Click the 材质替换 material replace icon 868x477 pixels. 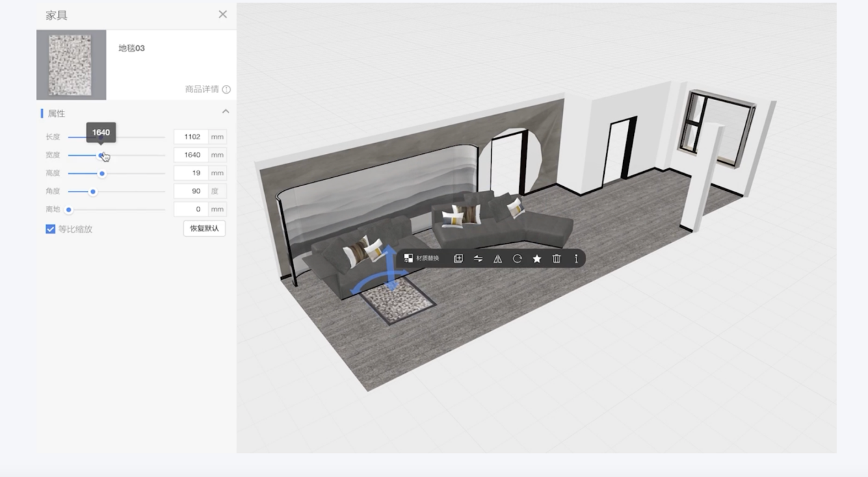coord(408,259)
